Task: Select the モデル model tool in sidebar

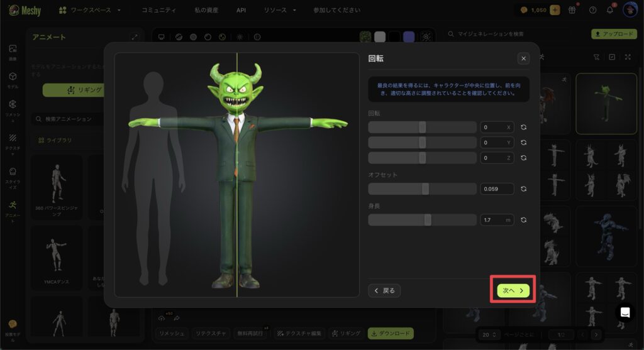Action: (x=13, y=80)
